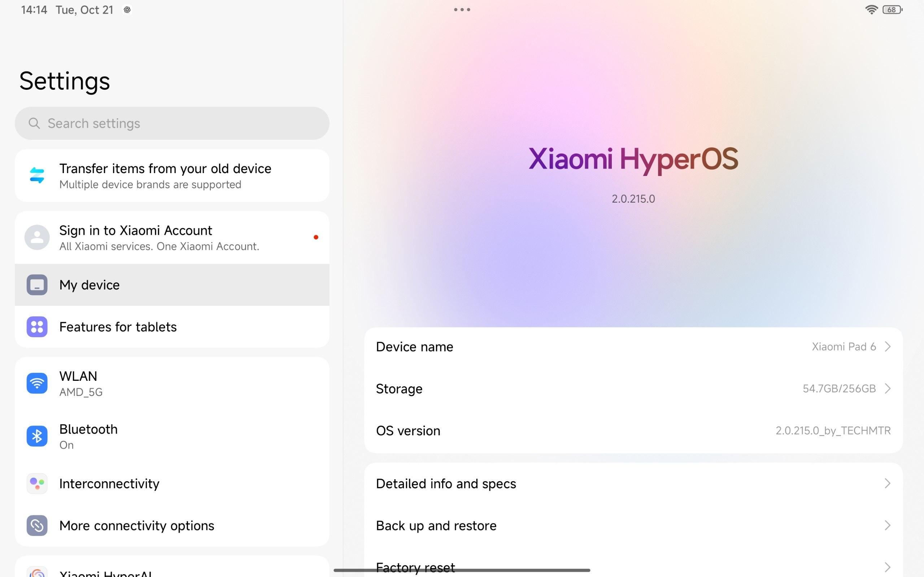Tap the Interconnectivity colored dots icon

tap(37, 484)
